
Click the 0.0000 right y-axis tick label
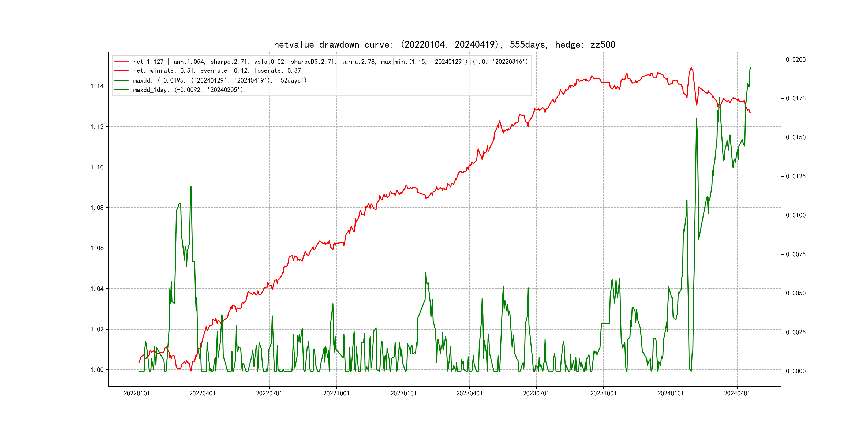click(796, 371)
